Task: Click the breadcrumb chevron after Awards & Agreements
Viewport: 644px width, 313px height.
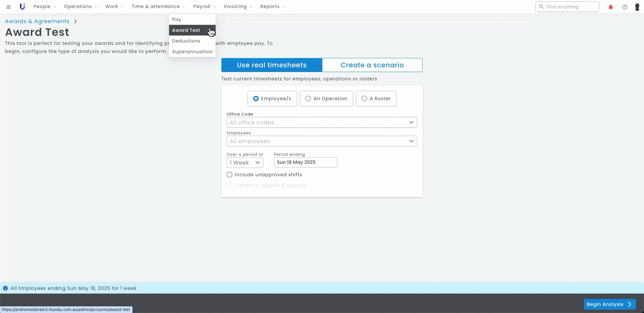Action: tap(75, 21)
